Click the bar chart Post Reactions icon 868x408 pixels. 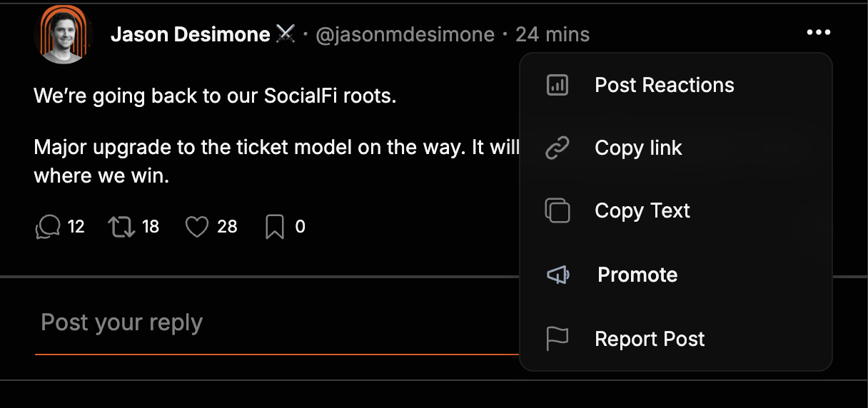[x=557, y=86]
